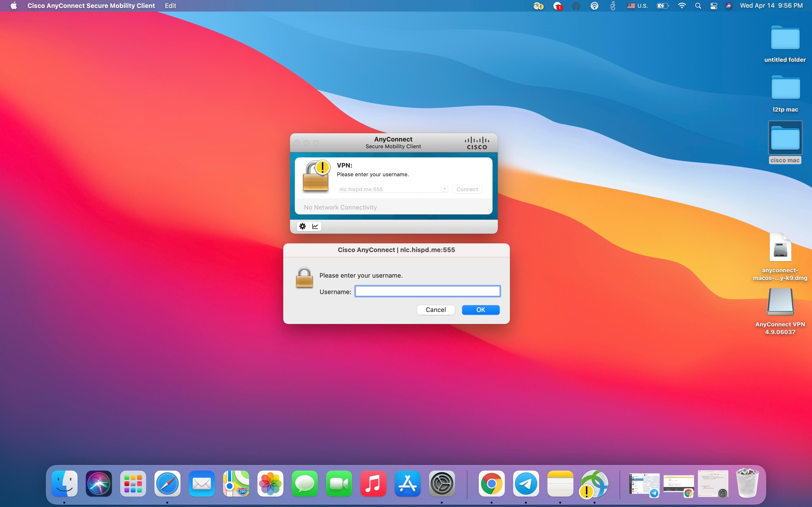Click the AnyConnect icon in the Dock

(594, 484)
